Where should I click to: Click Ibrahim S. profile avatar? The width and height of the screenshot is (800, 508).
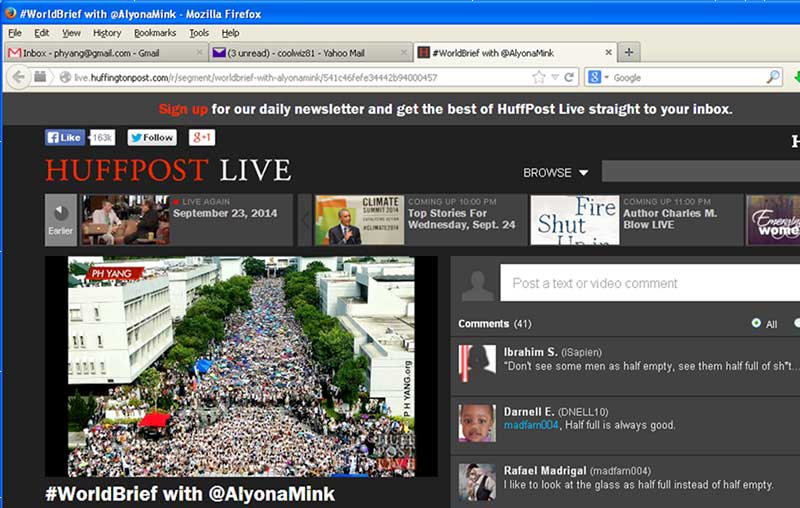pos(477,364)
